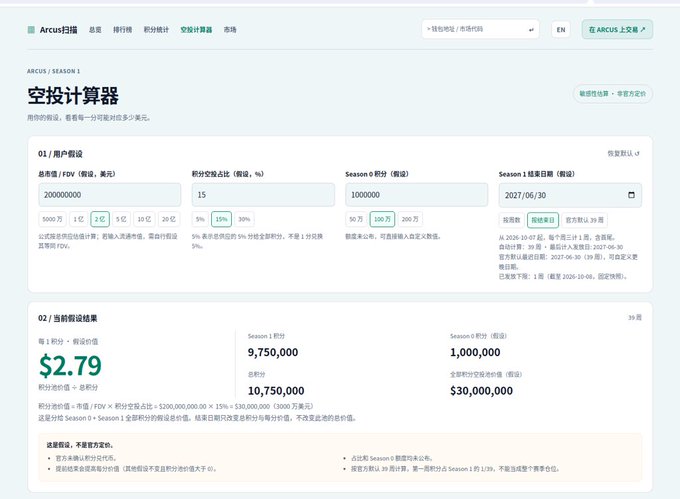Viewport: 680px width, 499px height.
Task: Switch to the 积分统计 tab
Action: [156, 30]
